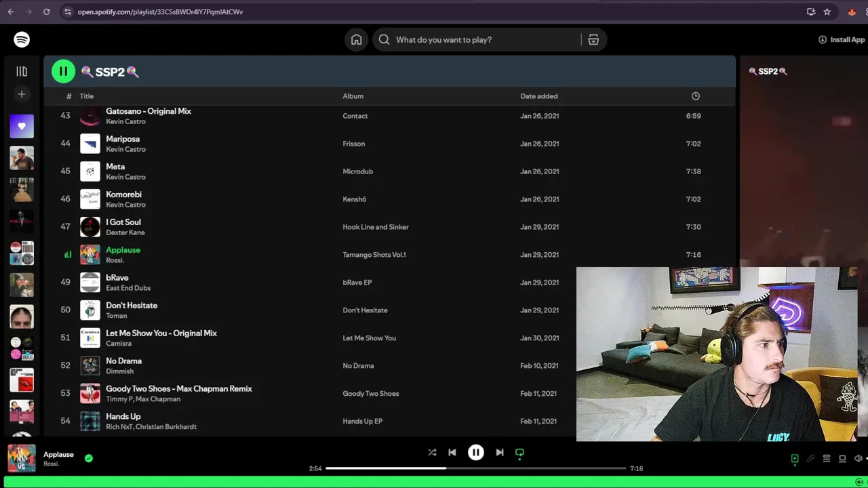Click the # column header
Image resolution: width=868 pixels, height=488 pixels.
click(68, 96)
